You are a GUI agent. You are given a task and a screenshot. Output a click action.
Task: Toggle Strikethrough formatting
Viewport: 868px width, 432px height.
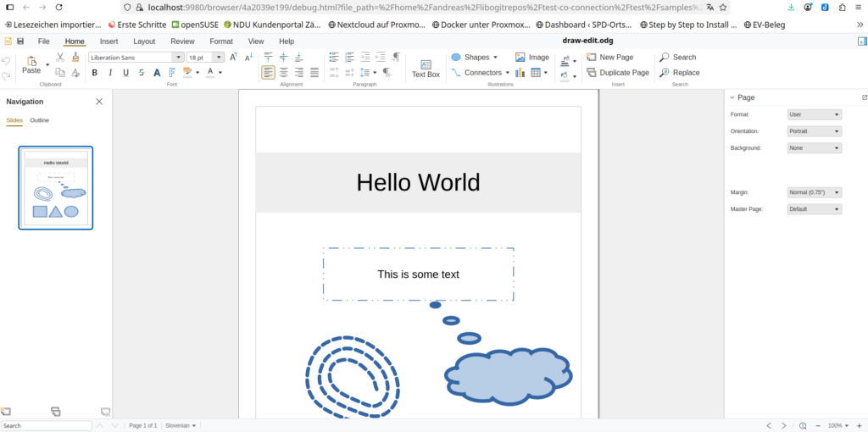142,73
